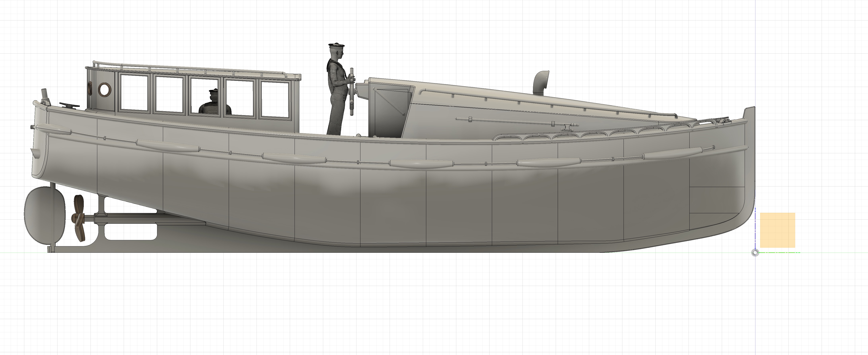Select the mooring cleat on the stern deck
The image size is (868, 355).
tap(69, 106)
